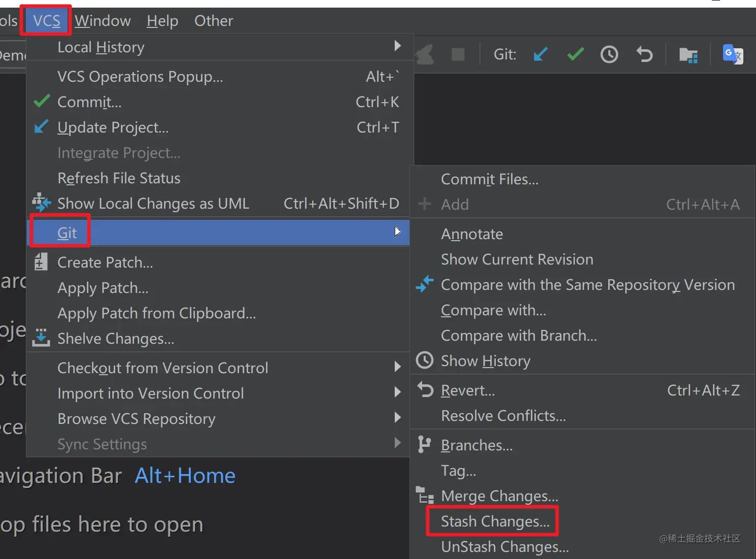The width and height of the screenshot is (756, 559).
Task: Expand Import into Version Control submenu arrow
Action: pos(398,392)
